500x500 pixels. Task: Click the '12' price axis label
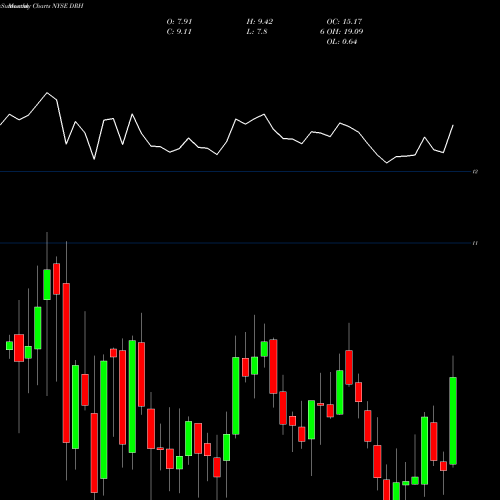(x=475, y=172)
